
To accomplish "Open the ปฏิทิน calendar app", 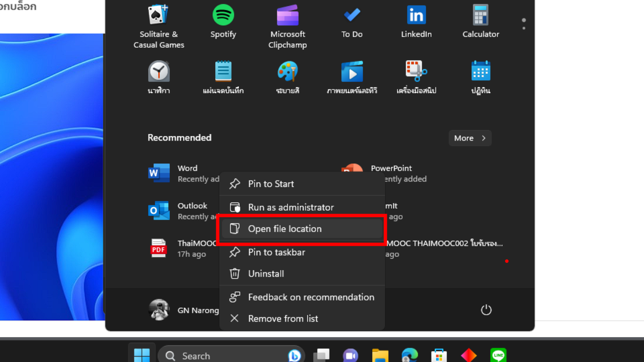I will point(481,78).
